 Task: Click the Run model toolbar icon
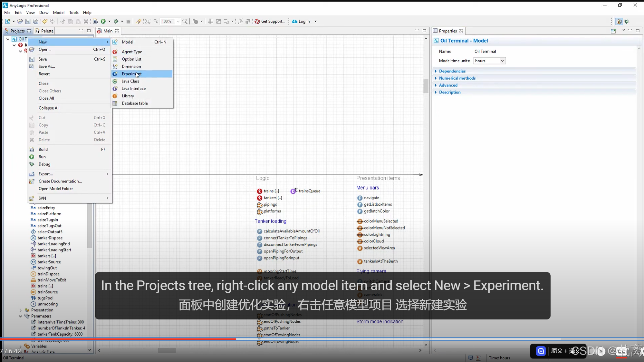[103, 21]
